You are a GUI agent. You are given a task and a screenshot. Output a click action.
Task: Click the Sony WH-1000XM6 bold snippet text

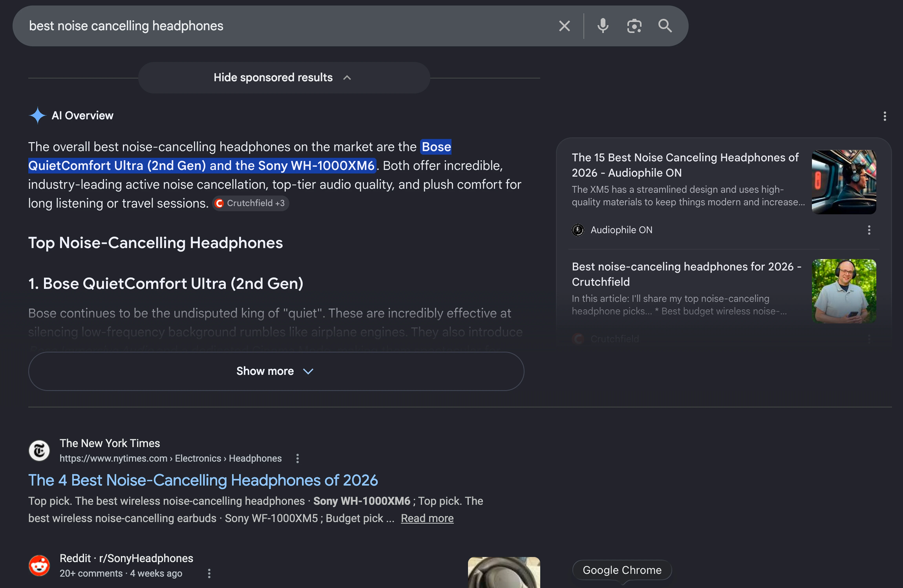click(362, 501)
